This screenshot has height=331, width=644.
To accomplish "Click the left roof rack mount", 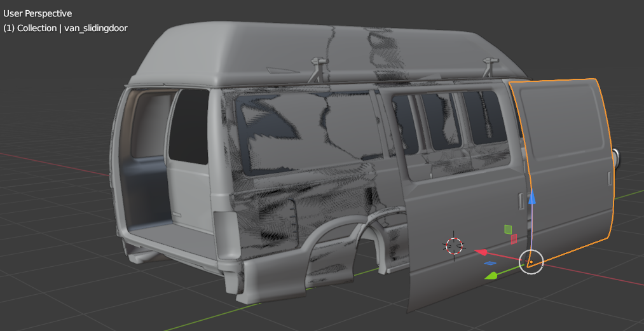I will (320, 69).
